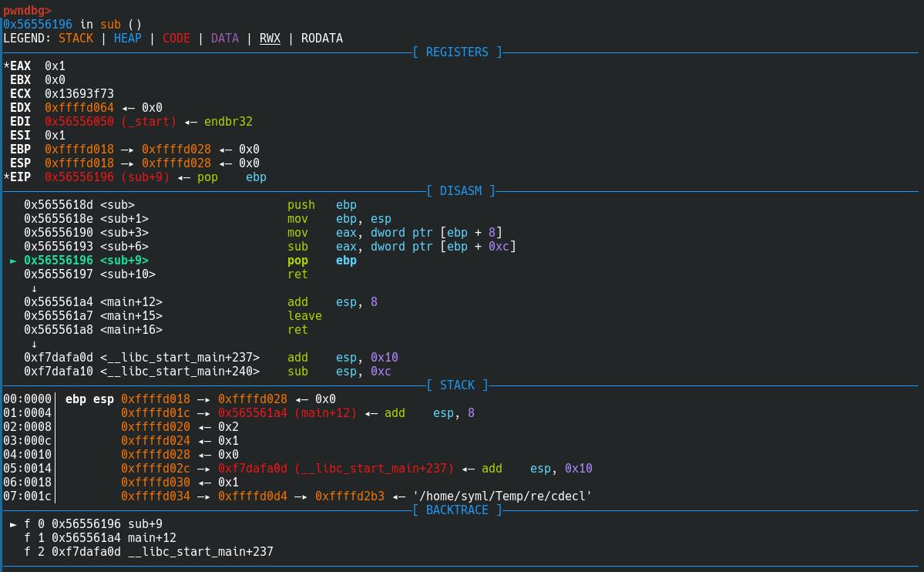Click the jump arrow below main+16 ret
Image resolution: width=924 pixels, height=572 pixels.
tap(34, 344)
